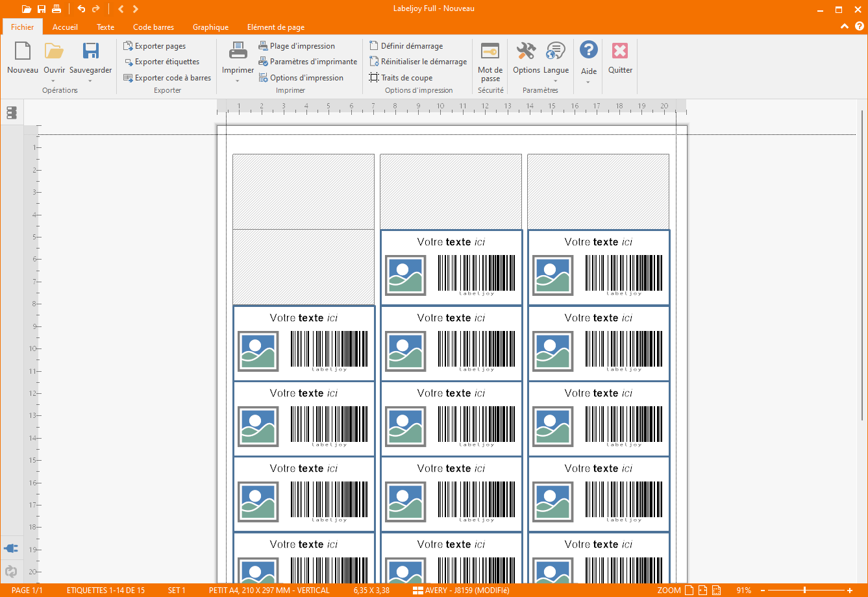Click the Imprimer printer icon
This screenshot has height=597, width=868.
click(238, 51)
